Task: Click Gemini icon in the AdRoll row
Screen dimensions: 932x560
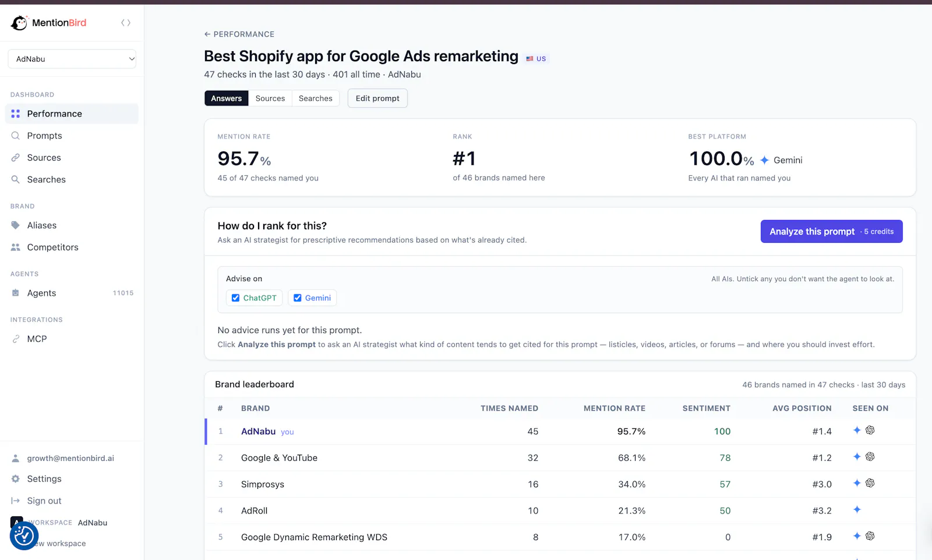Action: (x=857, y=510)
